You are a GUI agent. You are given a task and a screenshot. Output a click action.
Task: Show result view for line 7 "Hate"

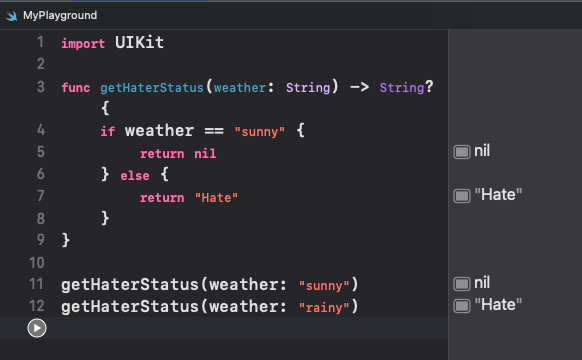pos(462,196)
